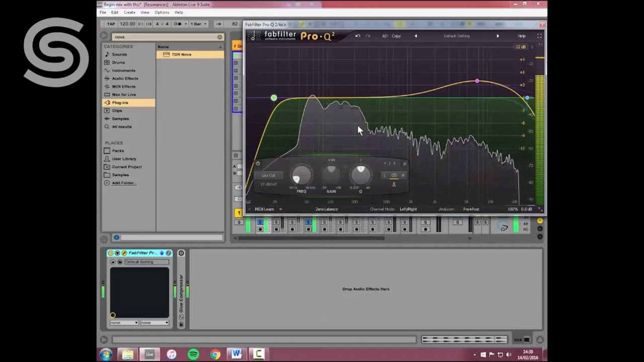This screenshot has height=362, width=644.
Task: Set the band to left channel only
Action: pyautogui.click(x=385, y=175)
